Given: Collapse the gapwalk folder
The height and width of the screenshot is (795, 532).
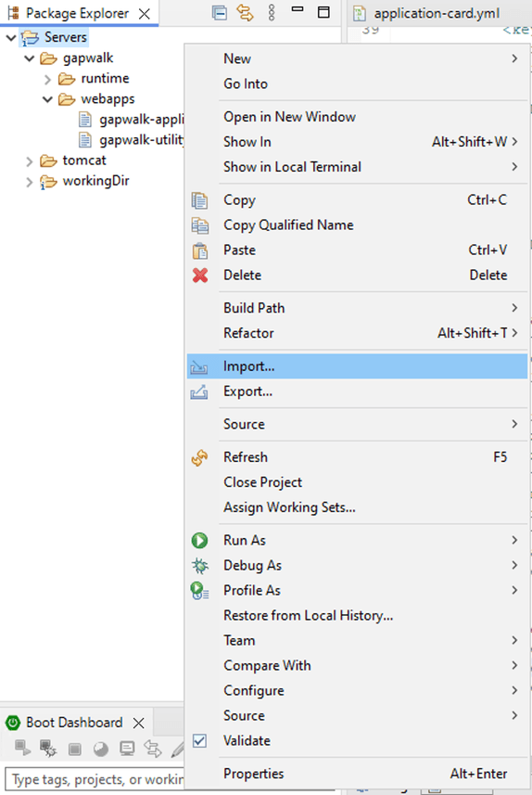Looking at the screenshot, I should pos(30,58).
